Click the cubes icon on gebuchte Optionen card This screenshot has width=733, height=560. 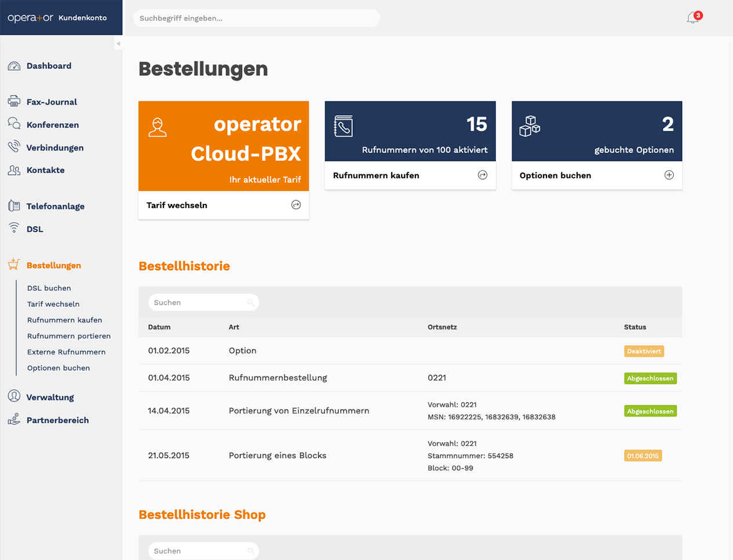[x=530, y=126]
